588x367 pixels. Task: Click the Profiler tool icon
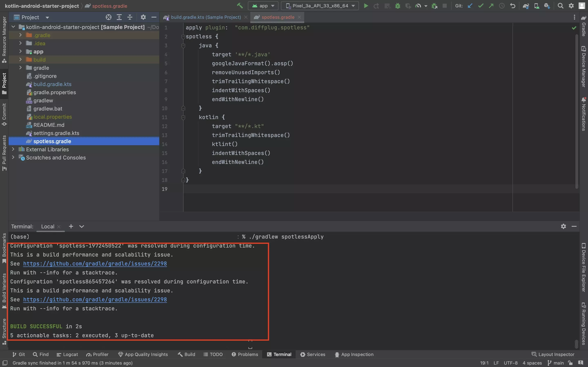(x=97, y=354)
